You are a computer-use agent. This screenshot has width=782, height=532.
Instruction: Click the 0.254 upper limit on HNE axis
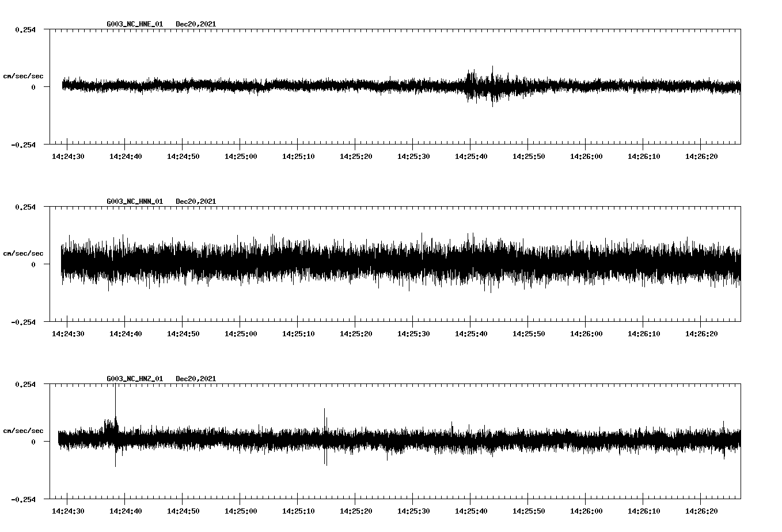25,29
